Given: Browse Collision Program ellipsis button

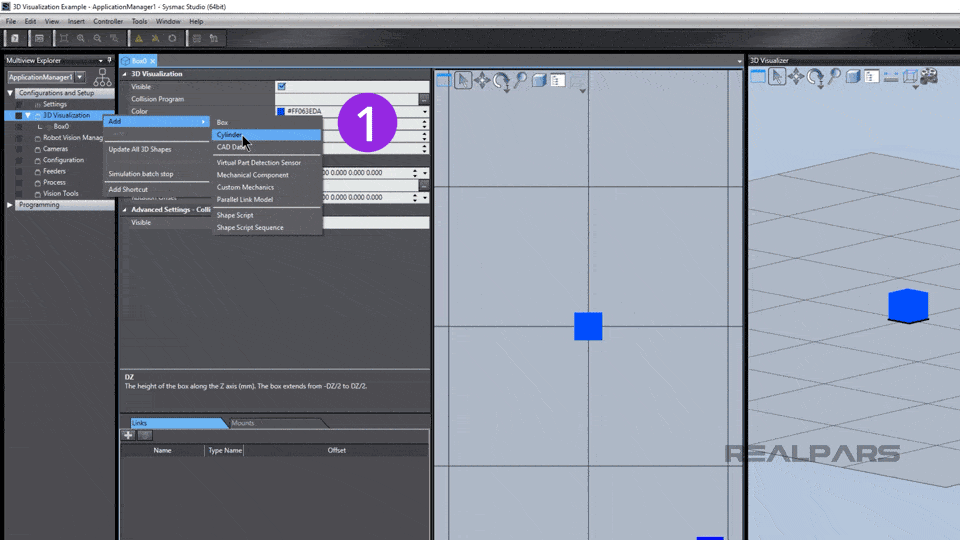Looking at the screenshot, I should click(424, 99).
